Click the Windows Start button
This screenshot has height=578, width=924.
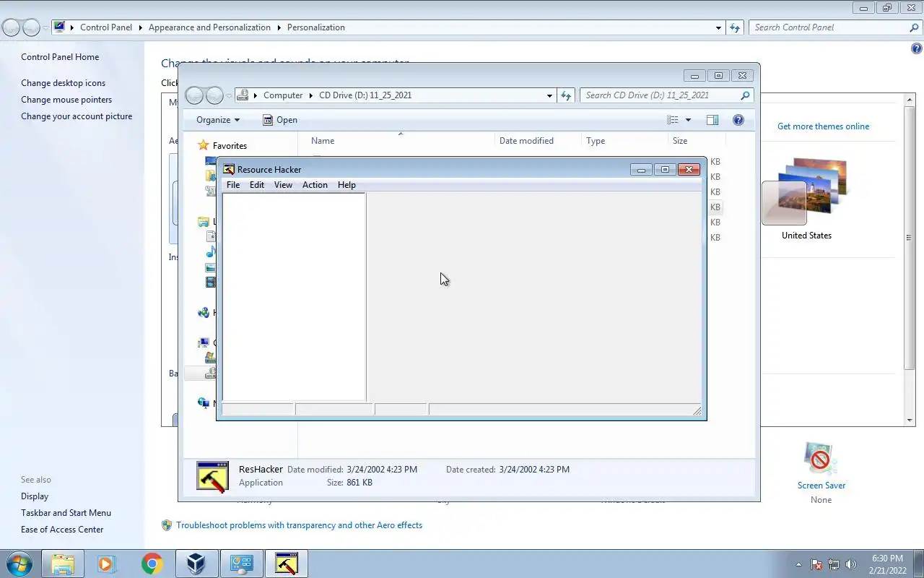19,564
